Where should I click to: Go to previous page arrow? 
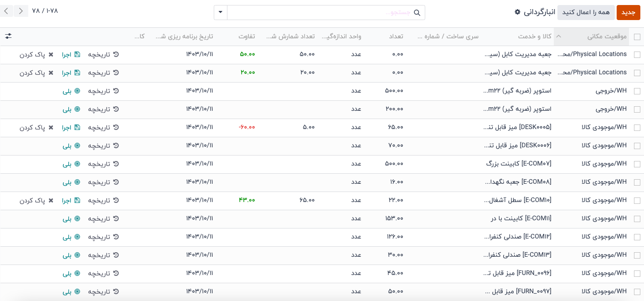6,11
